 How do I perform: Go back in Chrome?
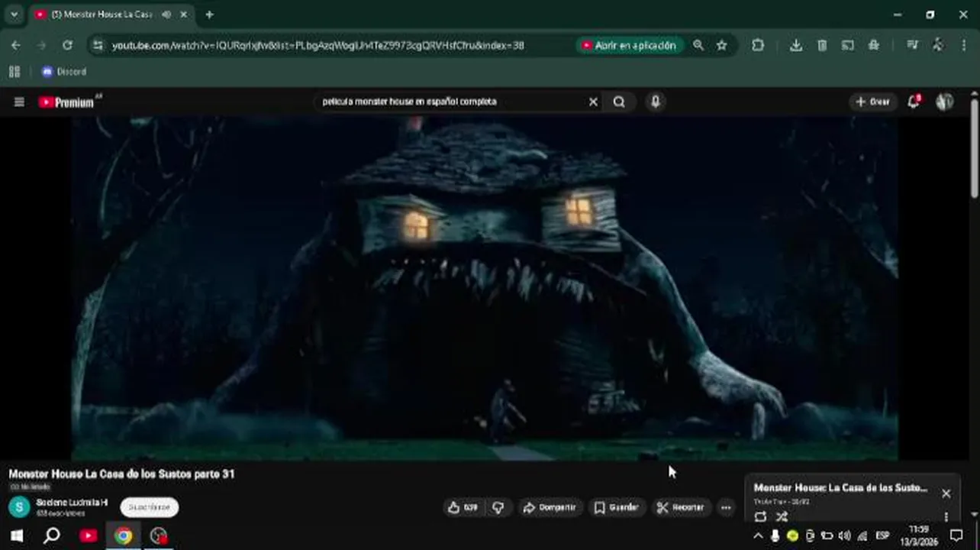point(16,46)
